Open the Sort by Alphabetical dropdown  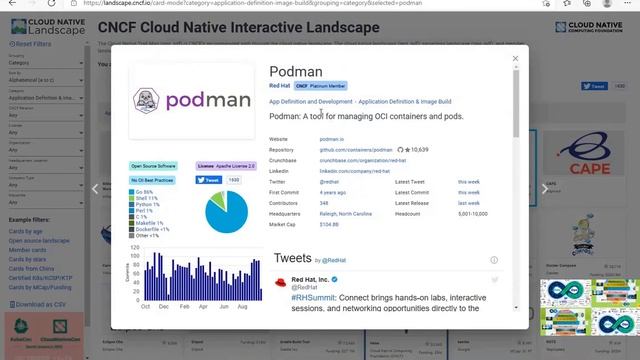(x=46, y=80)
